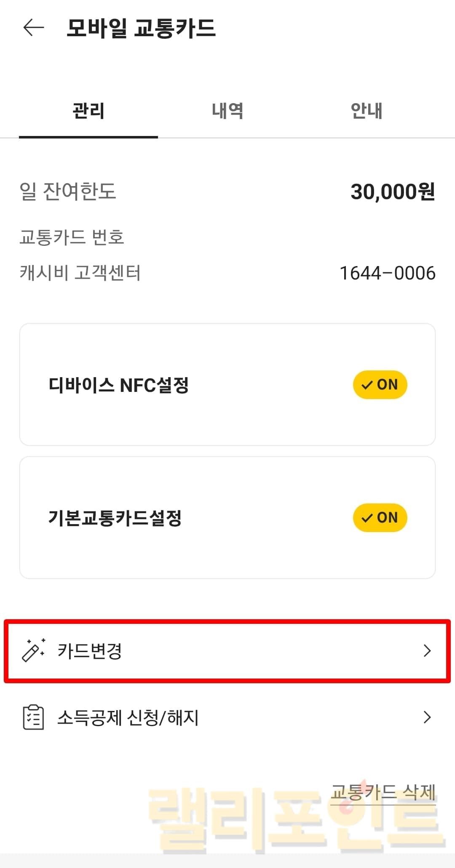Click the magic wand icon beside 카드변경
The height and width of the screenshot is (868, 455).
(33, 650)
